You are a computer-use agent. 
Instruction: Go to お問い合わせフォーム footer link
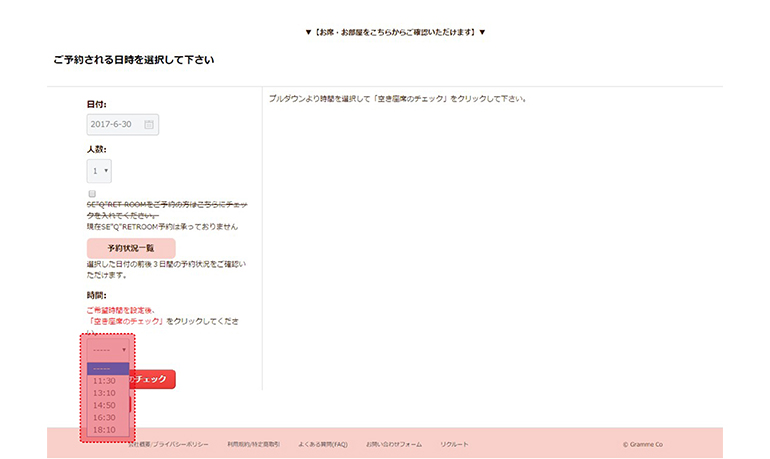394,443
